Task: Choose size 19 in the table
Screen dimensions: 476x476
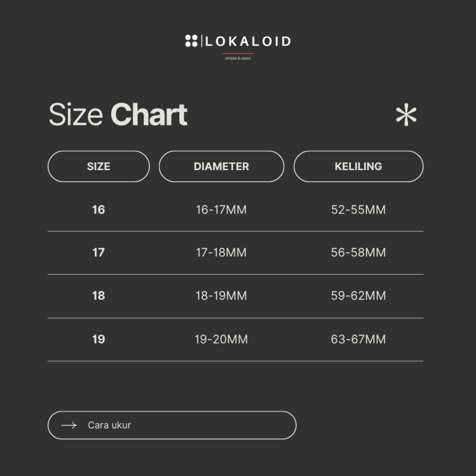Action: (99, 339)
